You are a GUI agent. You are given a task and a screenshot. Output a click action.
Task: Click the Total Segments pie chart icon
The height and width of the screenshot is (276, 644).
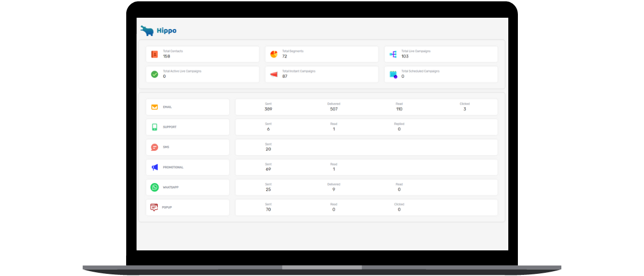(274, 54)
